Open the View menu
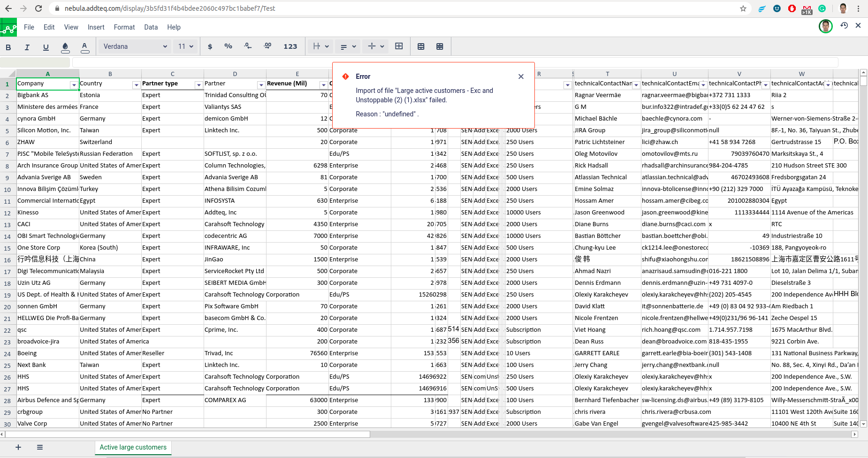 [x=71, y=27]
